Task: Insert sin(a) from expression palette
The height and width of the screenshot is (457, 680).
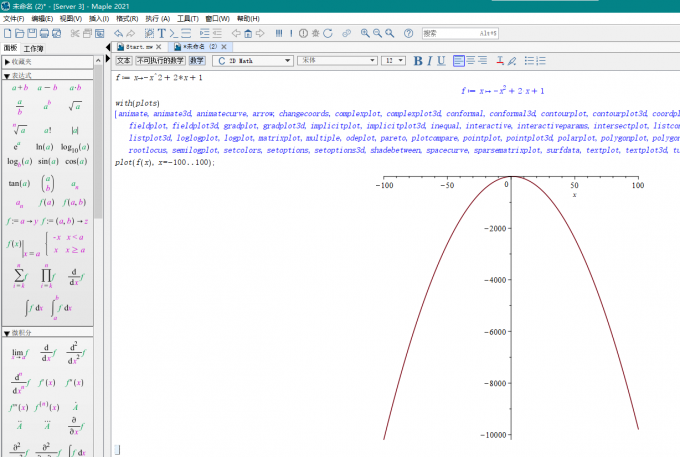Action: [48, 161]
